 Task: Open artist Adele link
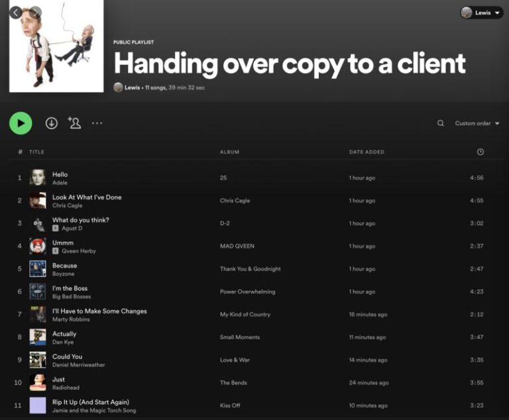(60, 183)
